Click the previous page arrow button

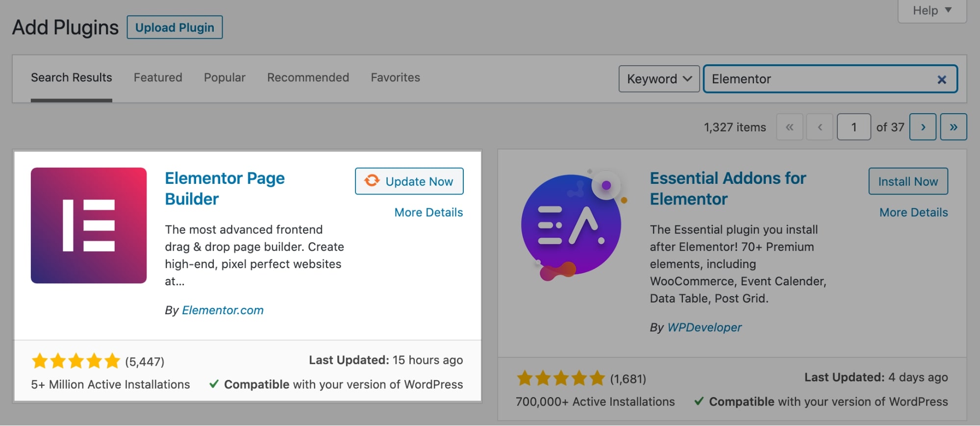tap(820, 127)
